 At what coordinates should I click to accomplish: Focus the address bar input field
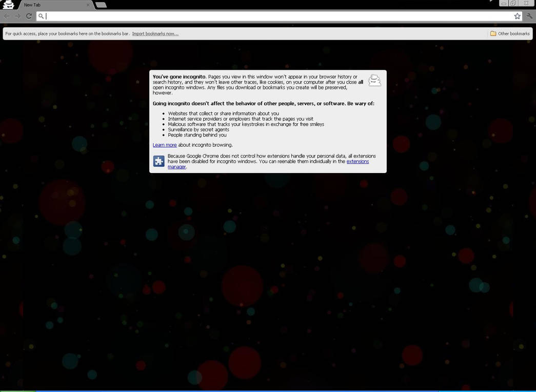[x=279, y=16]
